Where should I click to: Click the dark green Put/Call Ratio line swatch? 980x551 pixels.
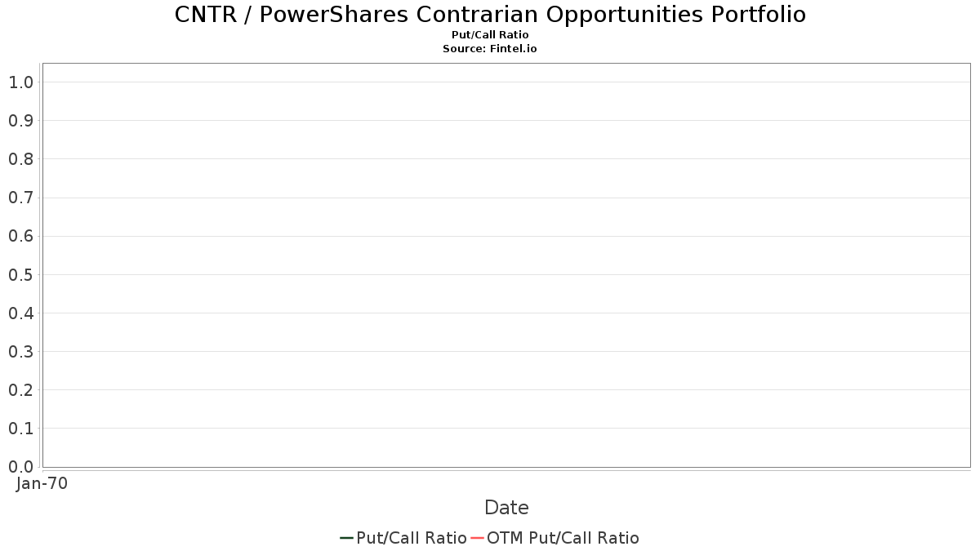(x=346, y=538)
